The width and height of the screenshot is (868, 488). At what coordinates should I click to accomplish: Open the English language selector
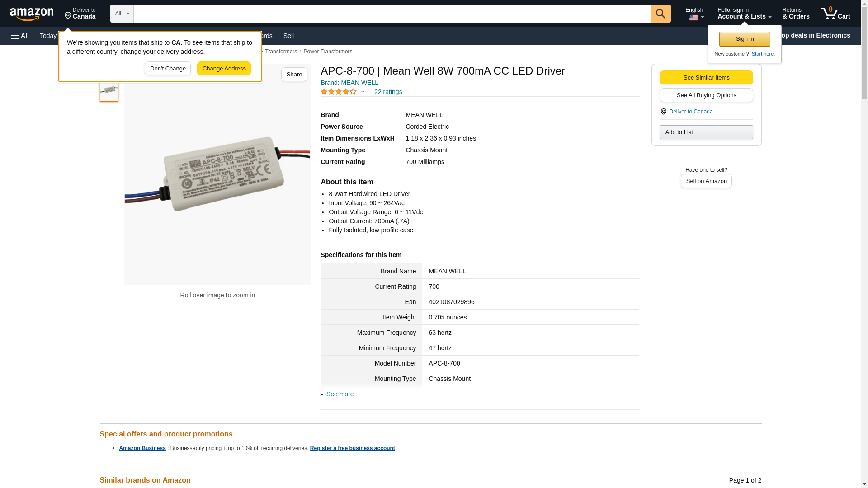pyautogui.click(x=694, y=14)
